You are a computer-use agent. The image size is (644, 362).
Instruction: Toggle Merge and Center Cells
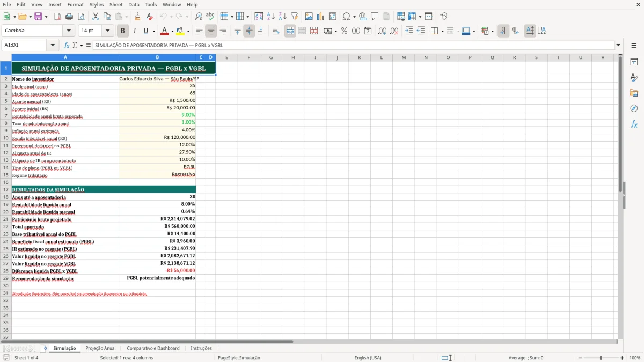pyautogui.click(x=290, y=31)
